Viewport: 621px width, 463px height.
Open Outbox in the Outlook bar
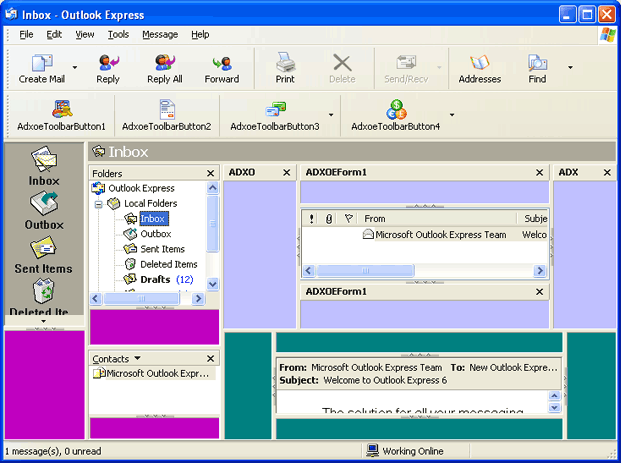tap(44, 210)
